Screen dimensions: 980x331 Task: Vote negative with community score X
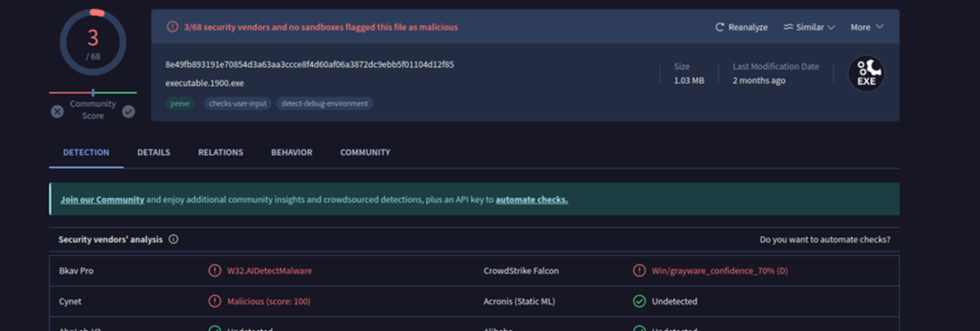57,111
